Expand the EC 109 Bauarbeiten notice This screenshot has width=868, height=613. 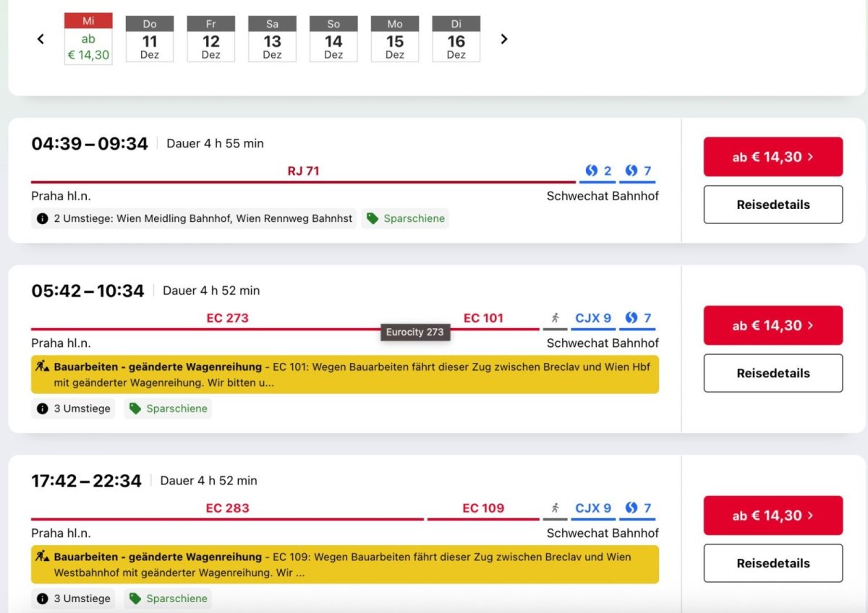click(x=344, y=565)
